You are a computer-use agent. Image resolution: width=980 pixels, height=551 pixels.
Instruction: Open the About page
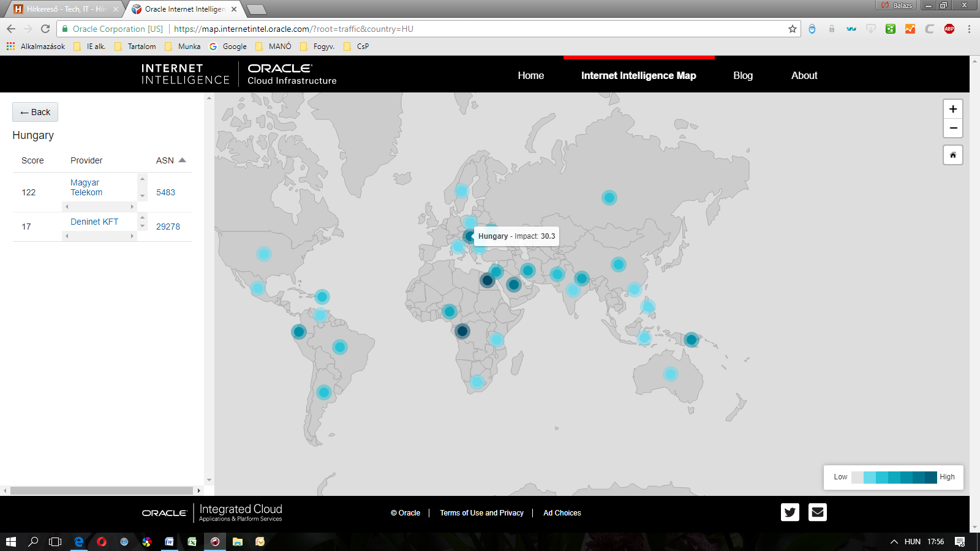(804, 75)
